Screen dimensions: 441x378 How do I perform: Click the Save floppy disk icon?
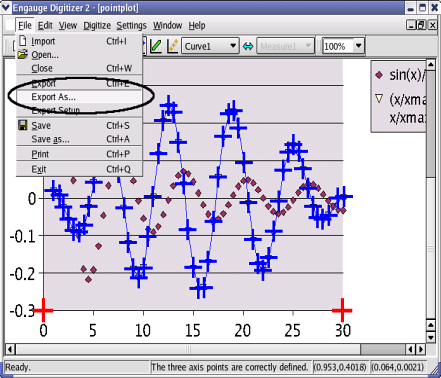coord(23,125)
